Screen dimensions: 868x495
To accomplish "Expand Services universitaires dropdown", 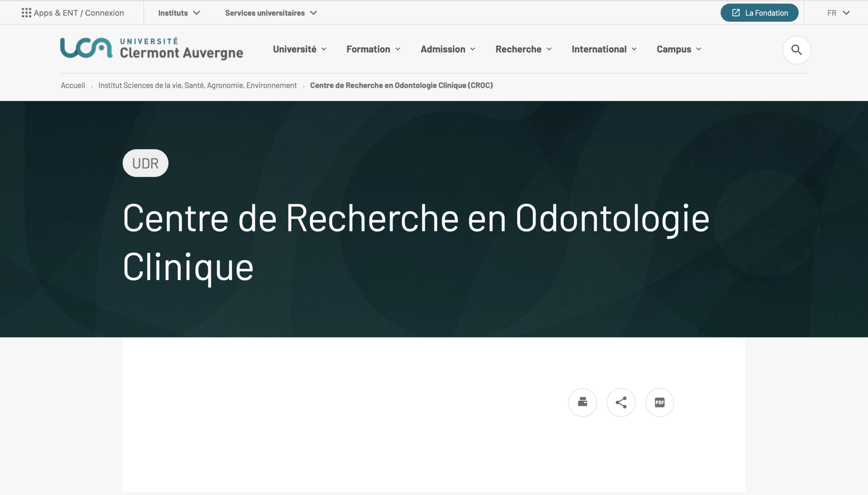I will pos(271,13).
